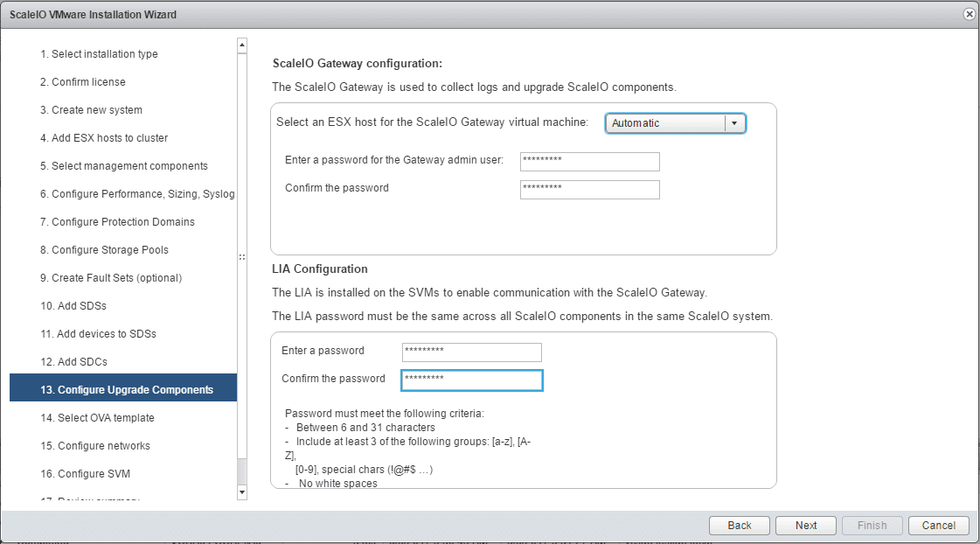Click the LIA confirm password field
Viewport: 980px width, 544px height.
tap(471, 380)
